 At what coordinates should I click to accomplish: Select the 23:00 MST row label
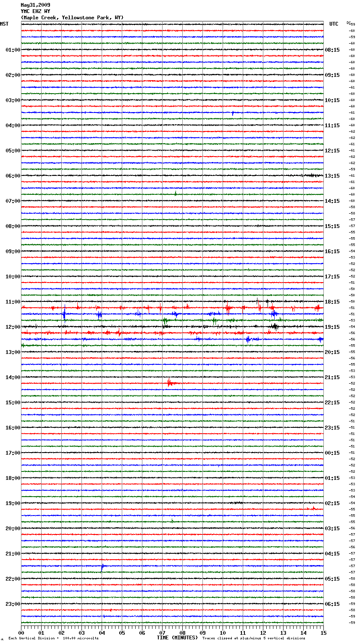click(13, 604)
